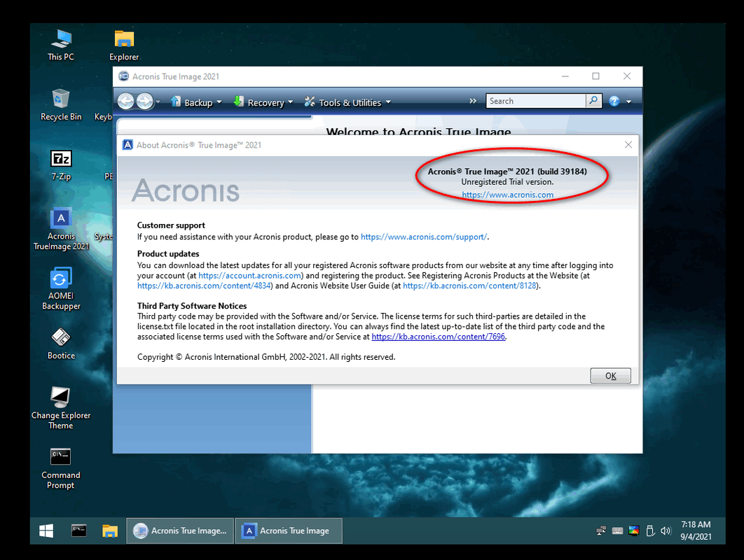Screen dimensions: 744x560
Task: Click the search magnifier button
Action: (x=594, y=101)
